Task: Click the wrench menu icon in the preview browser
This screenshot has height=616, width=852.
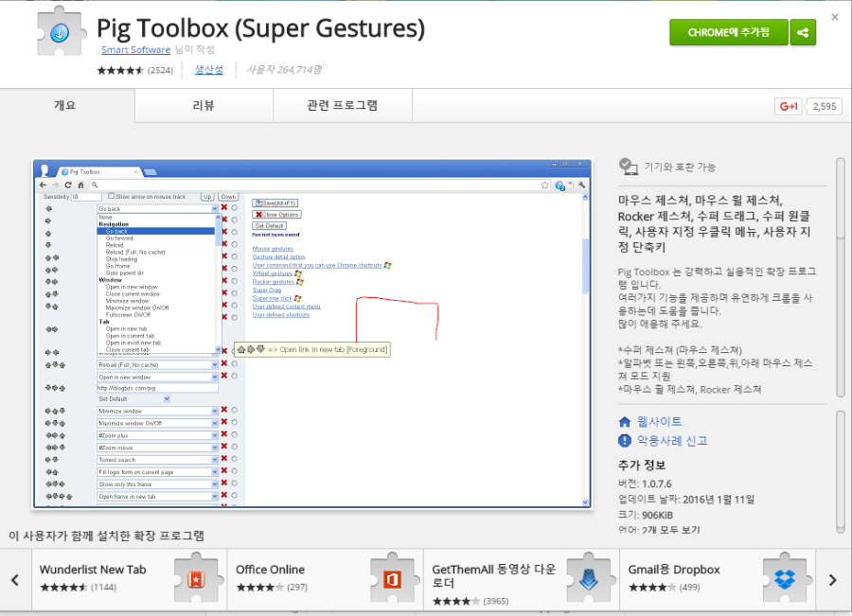Action: (x=582, y=185)
